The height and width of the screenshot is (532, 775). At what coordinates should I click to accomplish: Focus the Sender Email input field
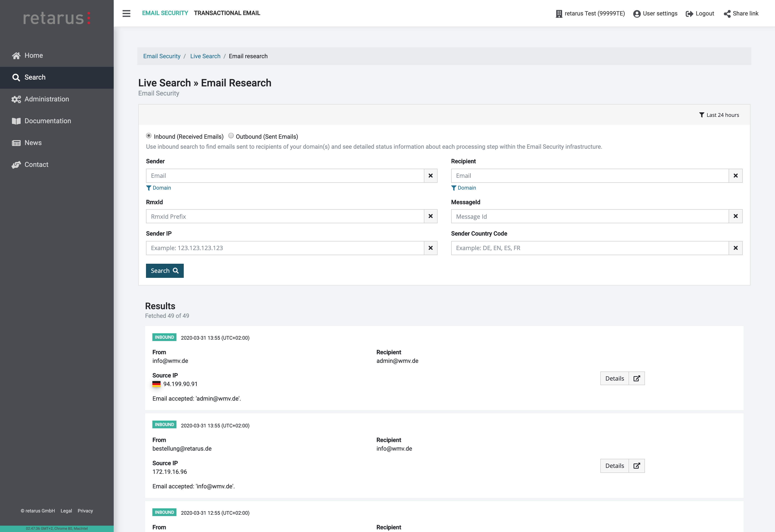285,176
